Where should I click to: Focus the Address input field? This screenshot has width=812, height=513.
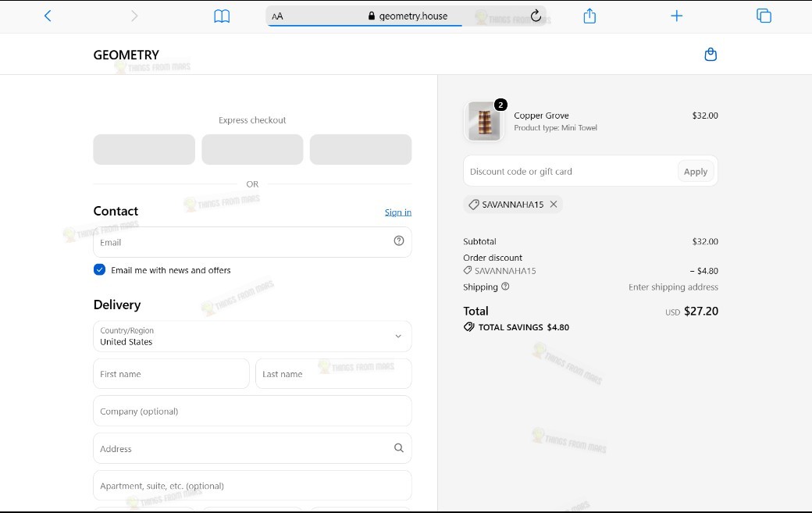click(252, 448)
